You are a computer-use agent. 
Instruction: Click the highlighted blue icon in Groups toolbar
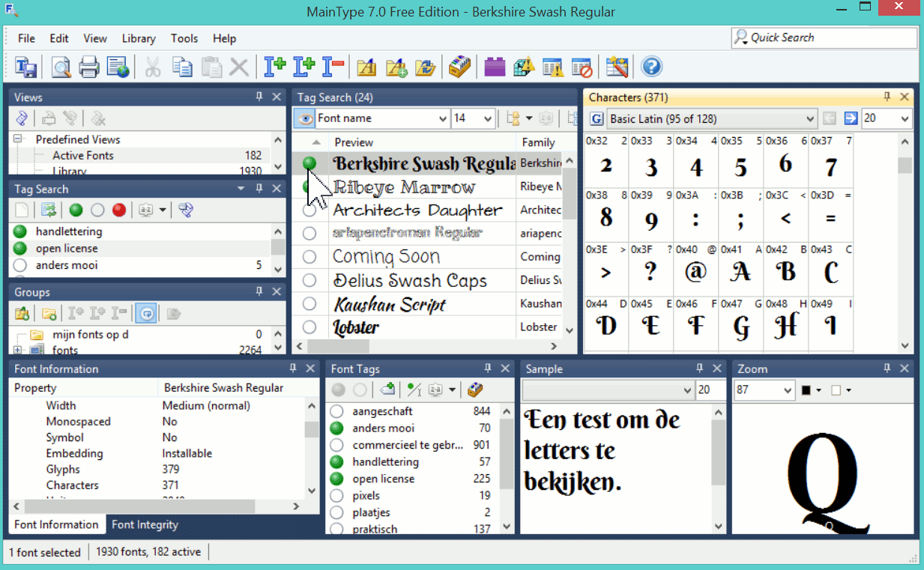(146, 313)
